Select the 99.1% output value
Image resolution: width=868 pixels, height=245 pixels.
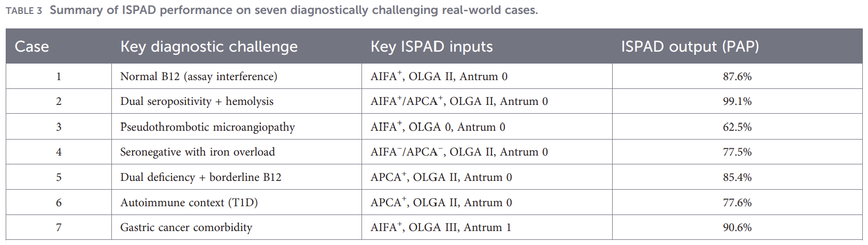[x=737, y=101]
